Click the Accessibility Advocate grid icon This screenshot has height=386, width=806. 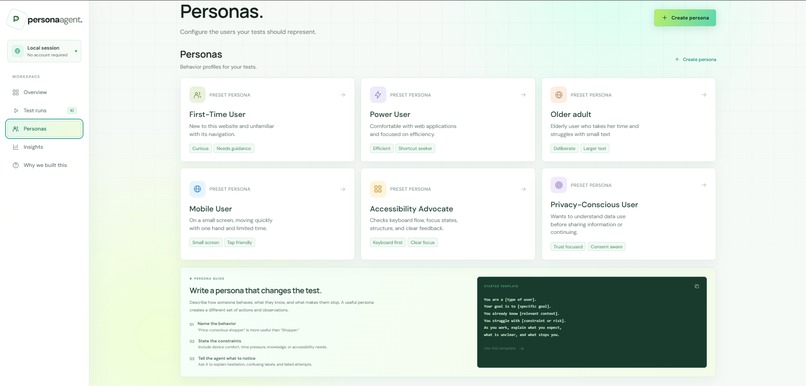[x=378, y=189]
